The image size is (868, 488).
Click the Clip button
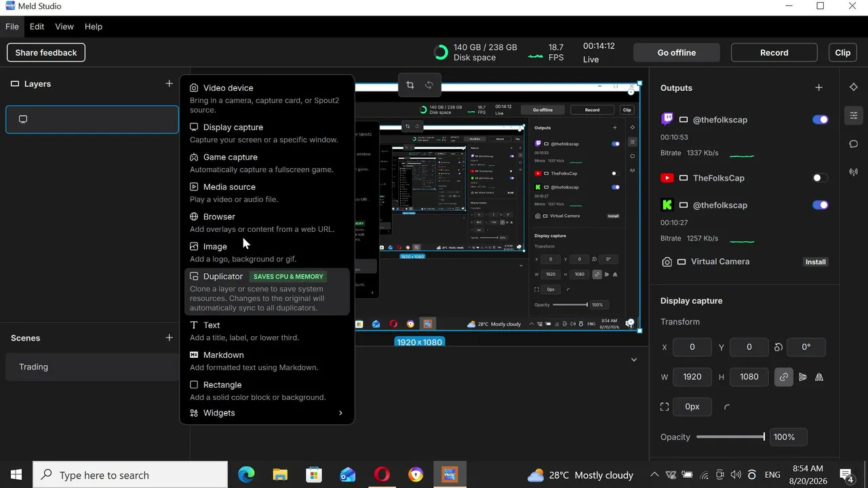point(843,52)
